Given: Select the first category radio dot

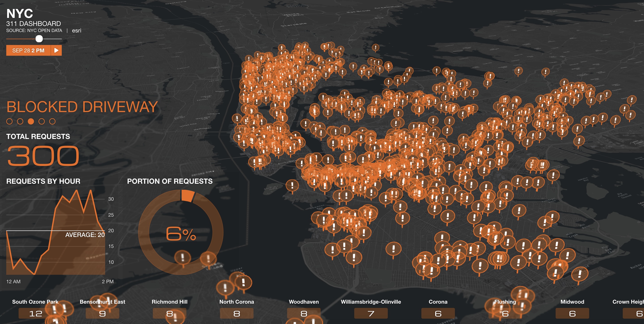Looking at the screenshot, I should [9, 121].
